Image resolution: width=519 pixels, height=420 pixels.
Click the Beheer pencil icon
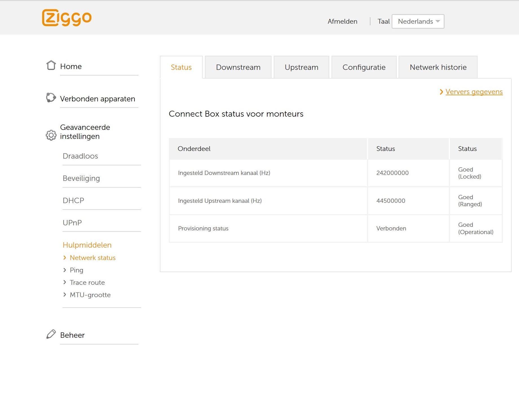[x=51, y=334]
